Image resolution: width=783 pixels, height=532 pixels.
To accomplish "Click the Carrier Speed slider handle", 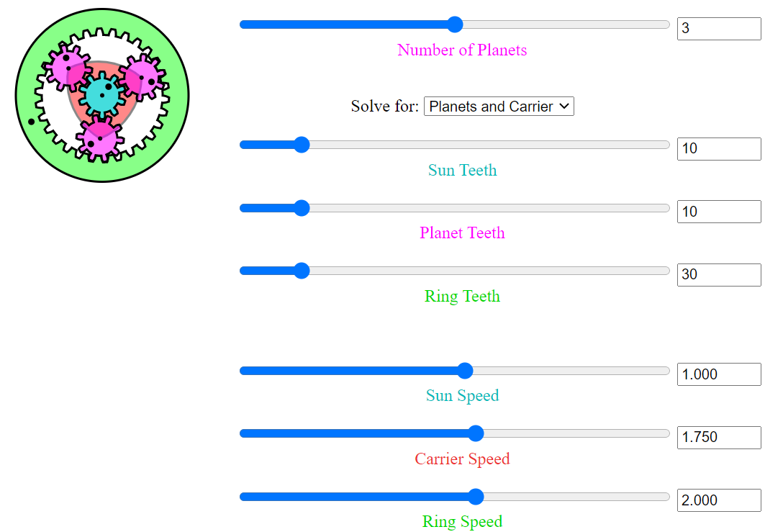I will click(475, 433).
